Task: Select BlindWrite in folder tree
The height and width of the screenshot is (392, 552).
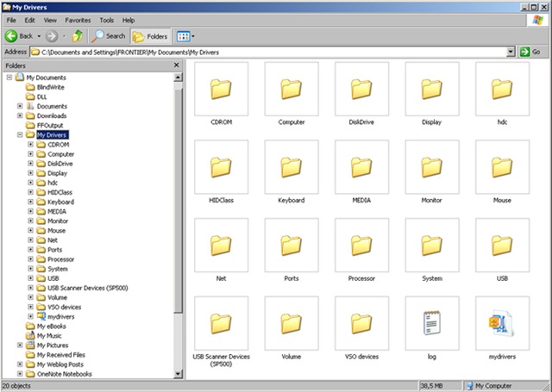Action: pyautogui.click(x=50, y=87)
